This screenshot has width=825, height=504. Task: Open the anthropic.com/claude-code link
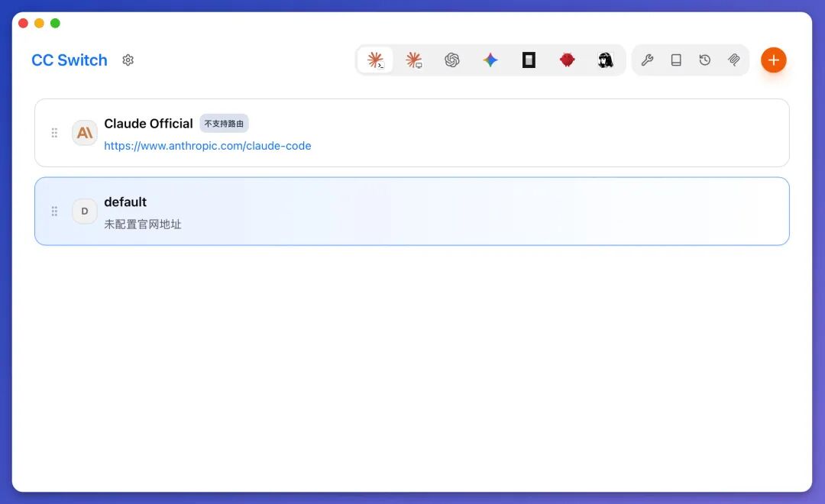207,146
